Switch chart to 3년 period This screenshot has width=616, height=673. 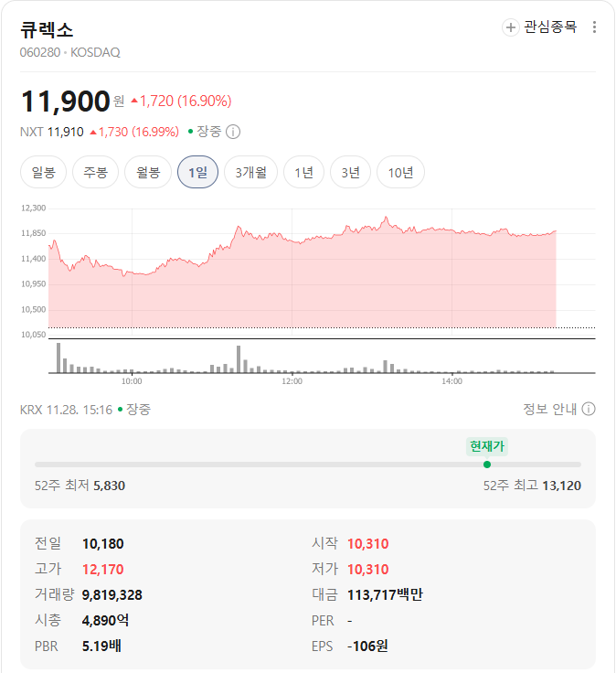pyautogui.click(x=350, y=172)
